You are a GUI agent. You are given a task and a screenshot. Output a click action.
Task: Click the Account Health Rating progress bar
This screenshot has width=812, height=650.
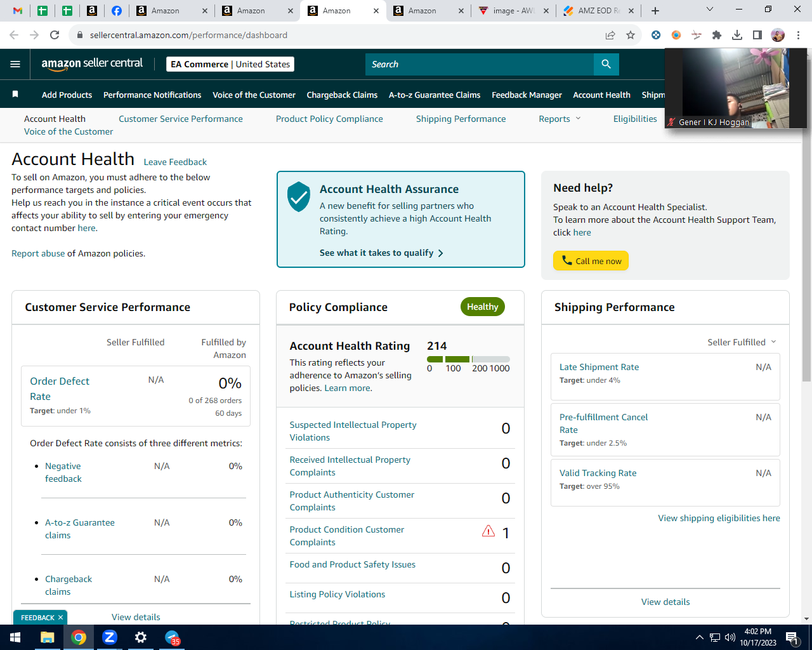tap(468, 359)
